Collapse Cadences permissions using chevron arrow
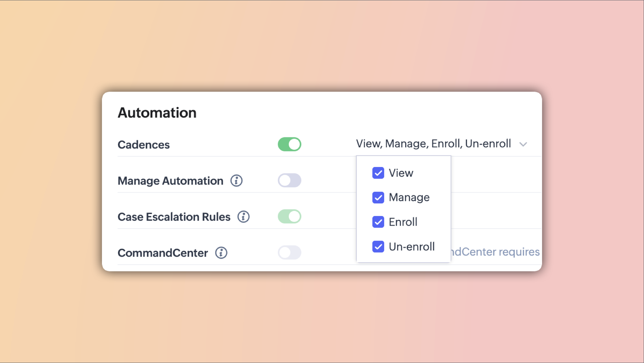This screenshot has width=644, height=363. [x=523, y=144]
